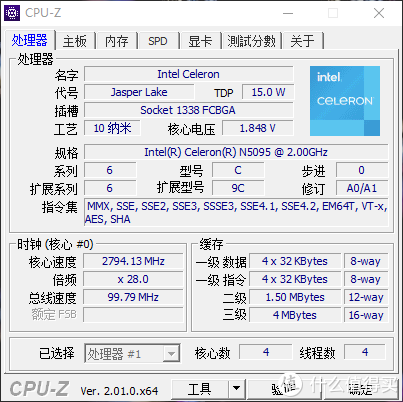Close the CPU-Z window
Screen dimensions: 403x402
click(379, 13)
